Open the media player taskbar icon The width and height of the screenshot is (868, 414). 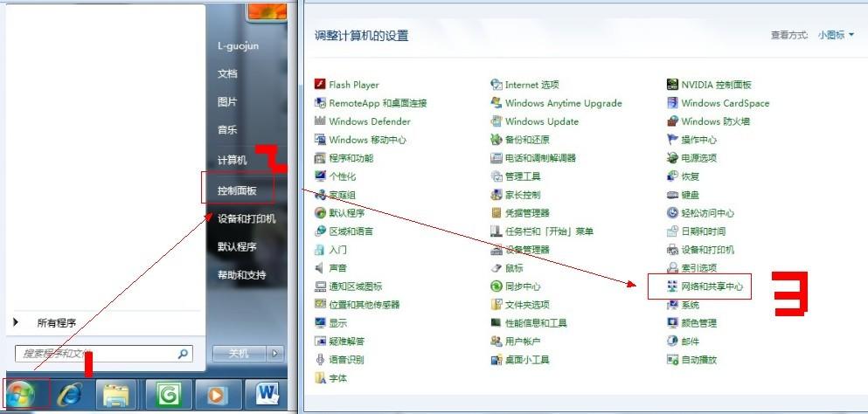pyautogui.click(x=217, y=395)
